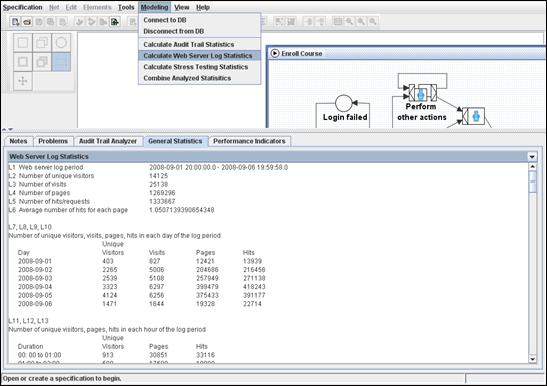Choose Calculate Web Server Log Statistics
This screenshot has height=386, width=547.
coord(200,56)
